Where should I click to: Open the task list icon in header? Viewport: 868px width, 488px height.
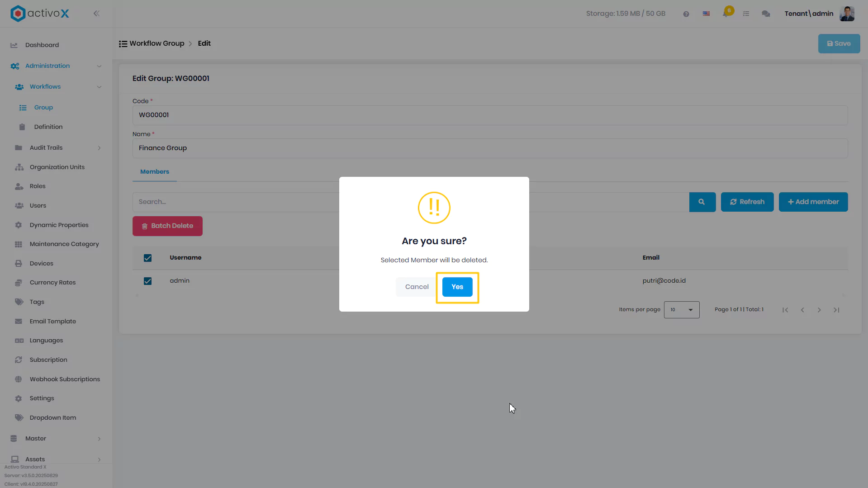[x=746, y=14]
